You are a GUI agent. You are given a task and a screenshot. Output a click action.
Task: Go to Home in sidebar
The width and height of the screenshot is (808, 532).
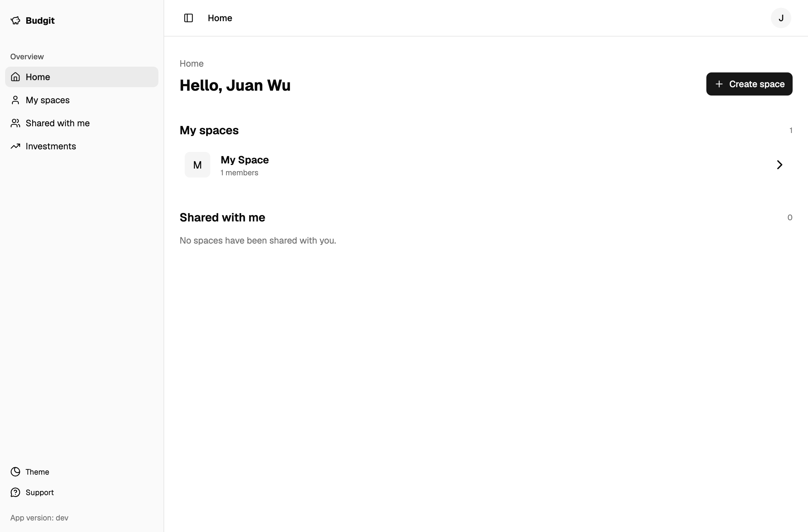click(81, 77)
